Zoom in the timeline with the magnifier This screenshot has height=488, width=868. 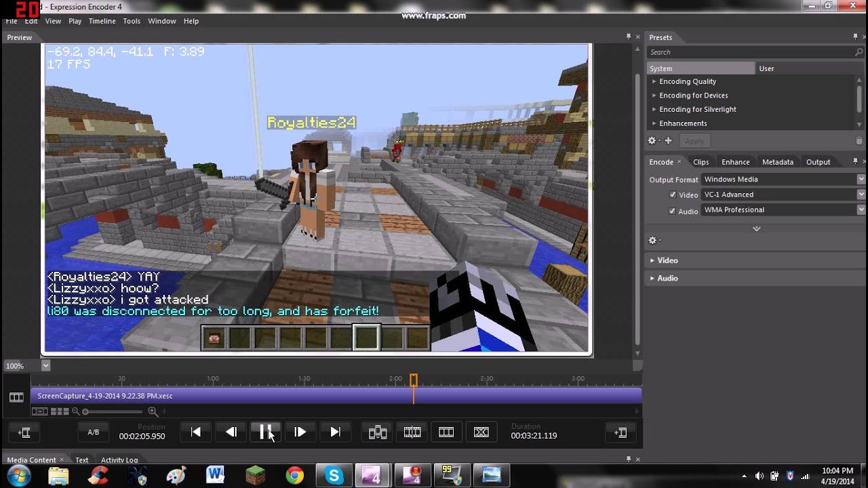tap(153, 411)
